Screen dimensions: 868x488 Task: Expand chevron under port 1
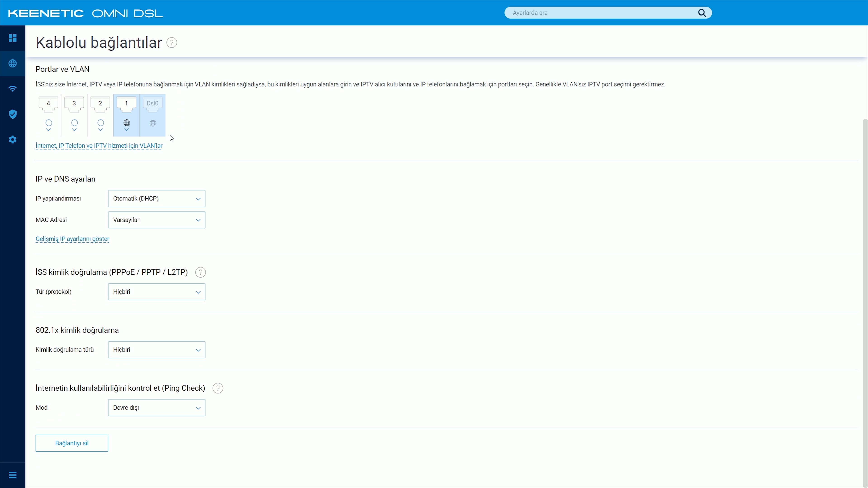click(126, 130)
